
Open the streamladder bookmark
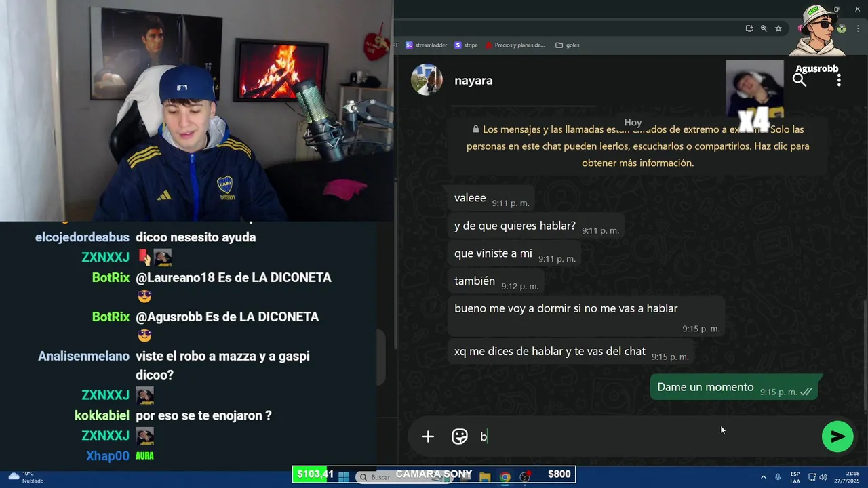coord(426,45)
